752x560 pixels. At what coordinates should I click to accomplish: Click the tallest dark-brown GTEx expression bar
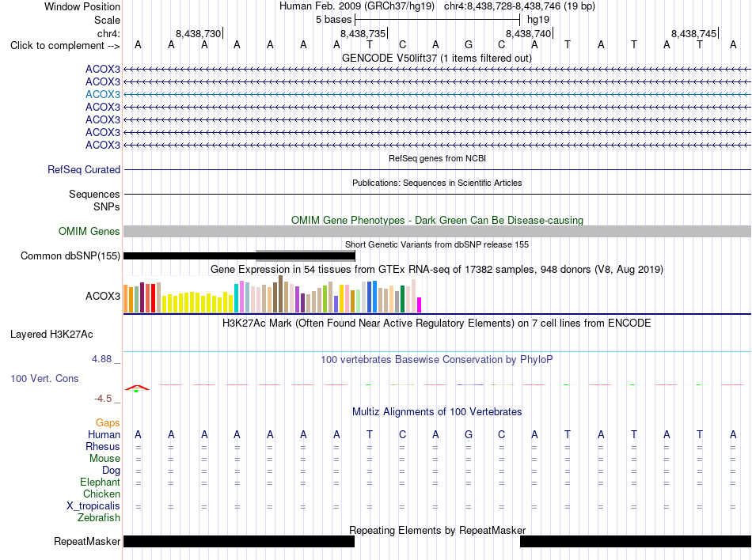(x=280, y=293)
